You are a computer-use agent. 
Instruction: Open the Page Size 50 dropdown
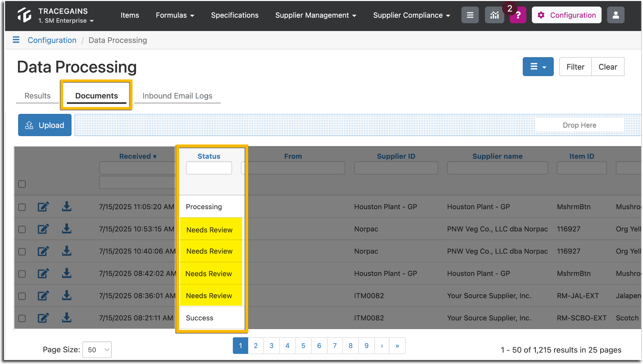tap(97, 350)
